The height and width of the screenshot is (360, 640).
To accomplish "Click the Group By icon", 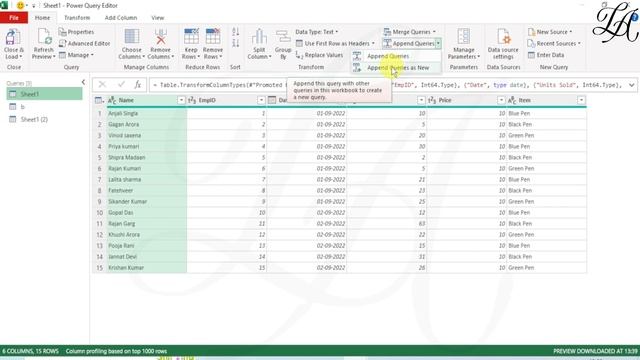I will [283, 37].
